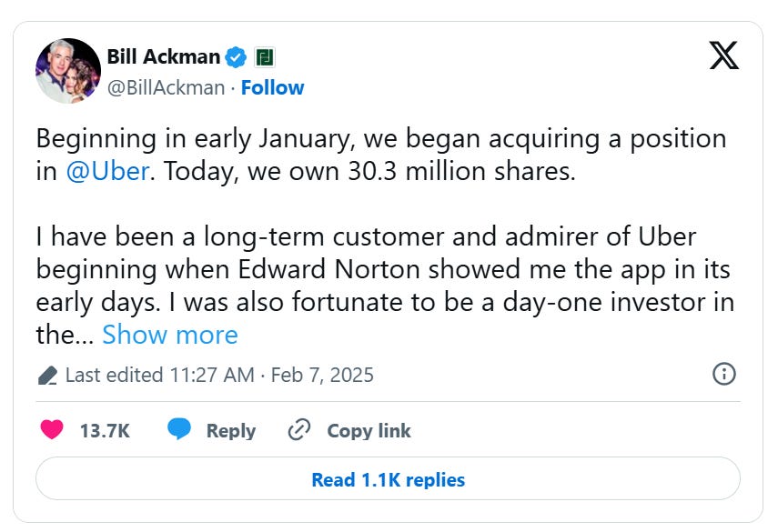
Task: Click the Copy link text
Action: click(369, 430)
